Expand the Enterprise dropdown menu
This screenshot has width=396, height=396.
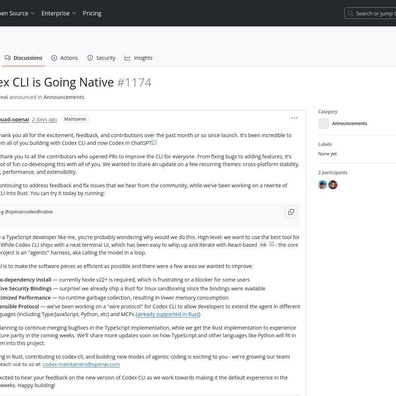(59, 13)
